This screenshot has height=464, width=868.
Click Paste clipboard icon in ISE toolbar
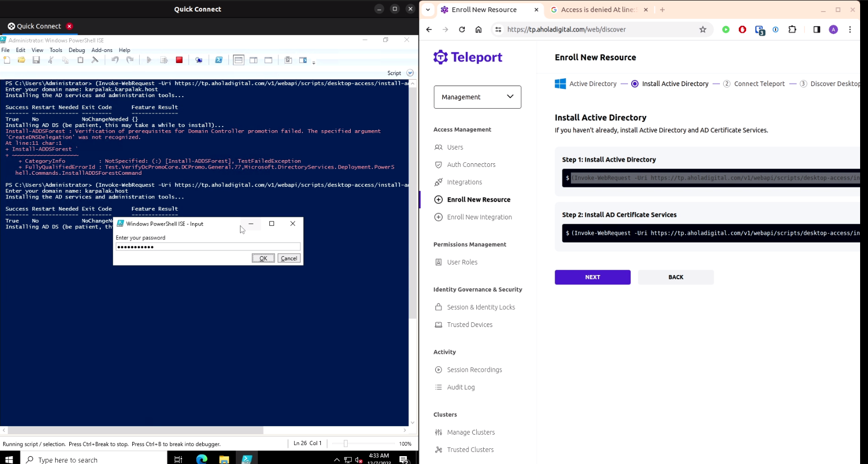(80, 60)
